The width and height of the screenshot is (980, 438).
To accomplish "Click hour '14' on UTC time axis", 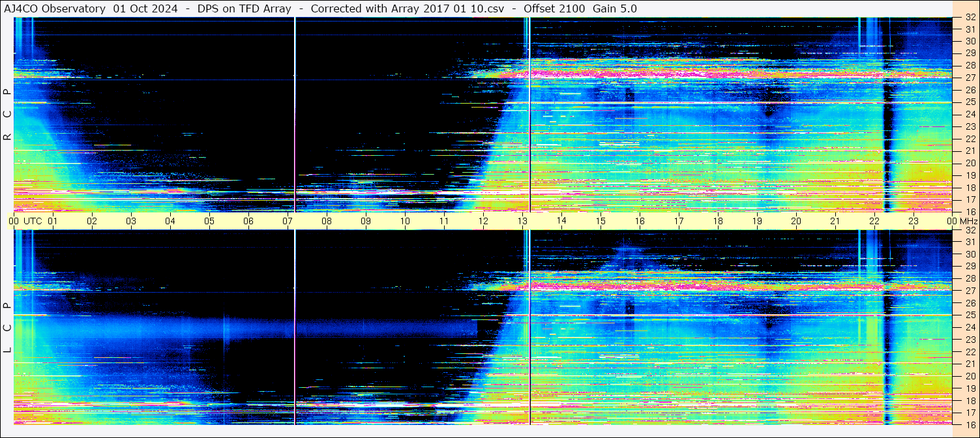I will pos(561,221).
